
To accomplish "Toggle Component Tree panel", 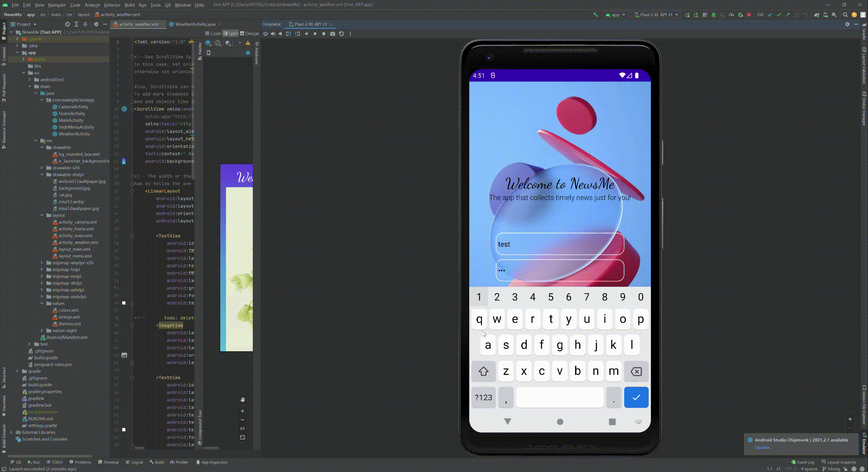I will pyautogui.click(x=200, y=428).
